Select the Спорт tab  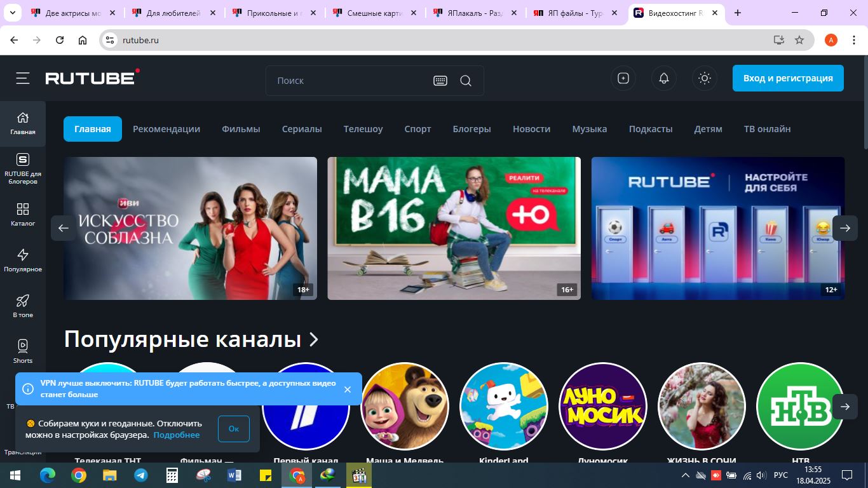pos(417,129)
